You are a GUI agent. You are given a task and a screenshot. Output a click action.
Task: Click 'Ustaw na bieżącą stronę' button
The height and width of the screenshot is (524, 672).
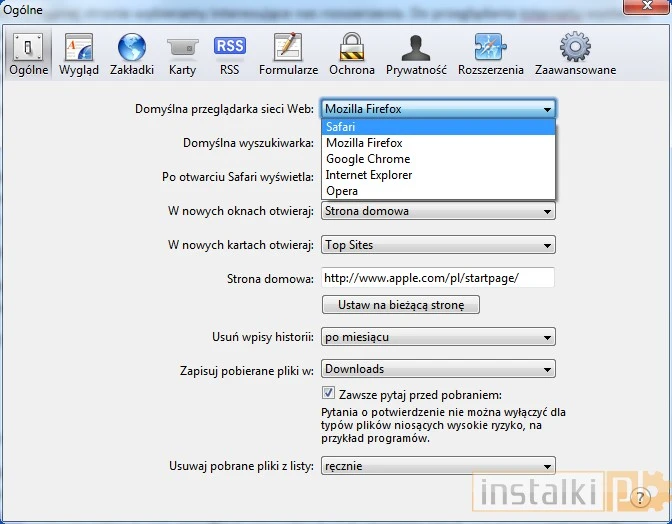pyautogui.click(x=400, y=304)
